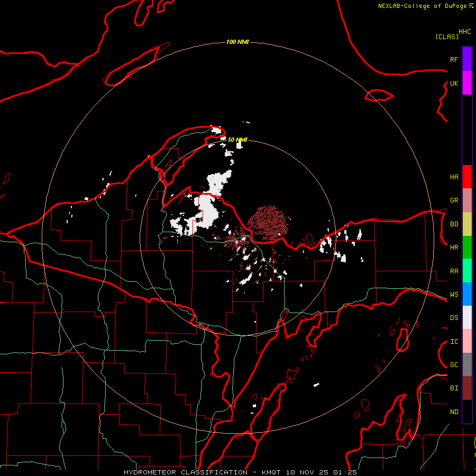The image size is (476, 476).
Task: Click the 50 NMI range ring label
Action: click(x=237, y=140)
